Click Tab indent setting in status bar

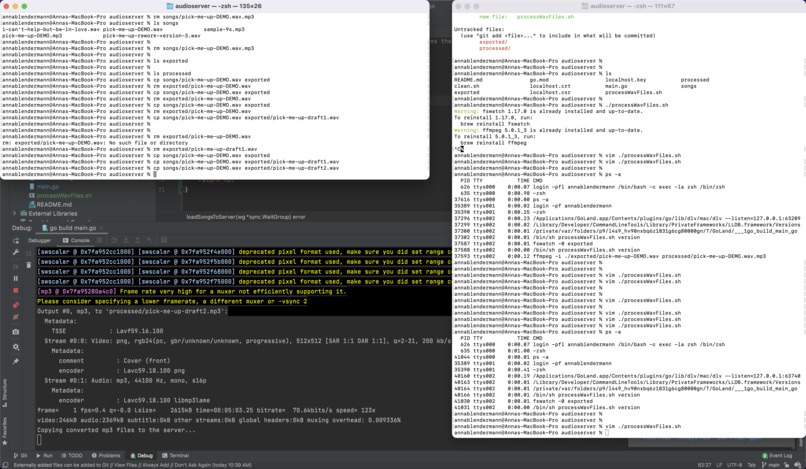click(752, 465)
